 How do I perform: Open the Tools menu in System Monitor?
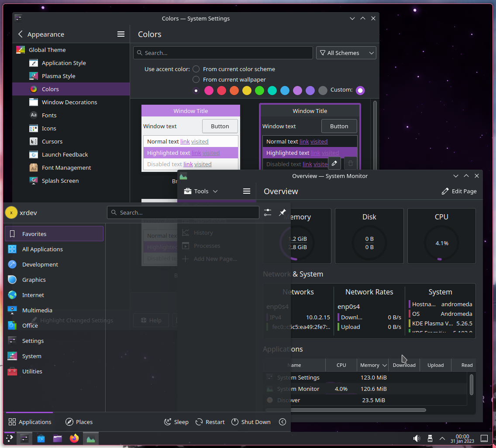point(200,191)
